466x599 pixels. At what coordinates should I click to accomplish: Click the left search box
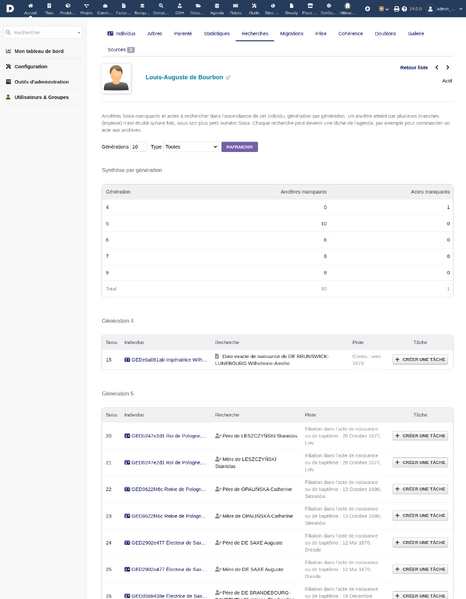point(43,32)
